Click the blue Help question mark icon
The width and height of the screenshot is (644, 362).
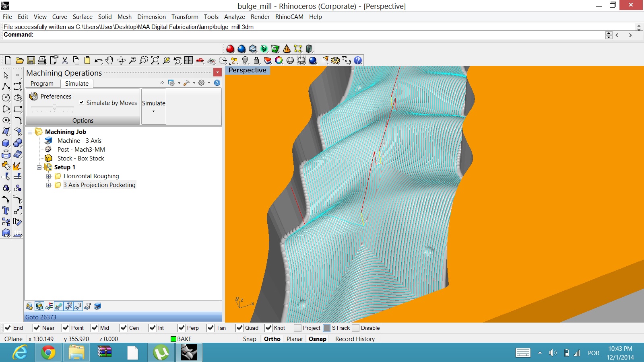358,60
